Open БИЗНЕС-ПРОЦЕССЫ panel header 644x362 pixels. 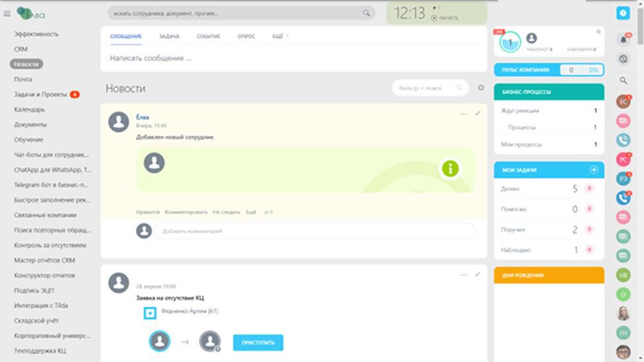click(x=549, y=92)
